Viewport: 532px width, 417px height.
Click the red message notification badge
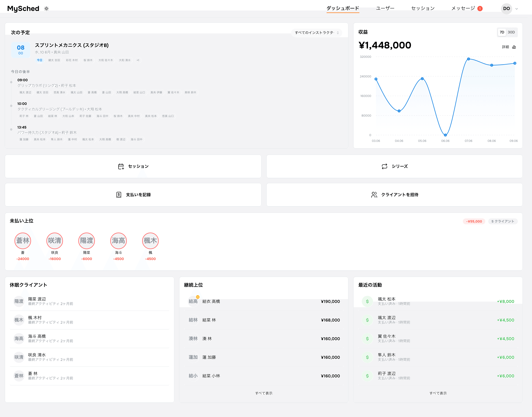pos(480,9)
